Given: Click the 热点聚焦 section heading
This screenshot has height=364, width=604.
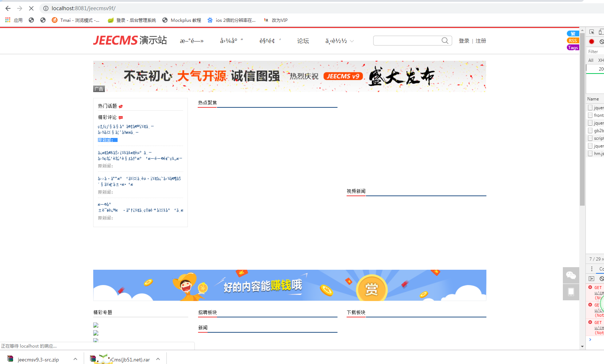Looking at the screenshot, I should tap(208, 103).
